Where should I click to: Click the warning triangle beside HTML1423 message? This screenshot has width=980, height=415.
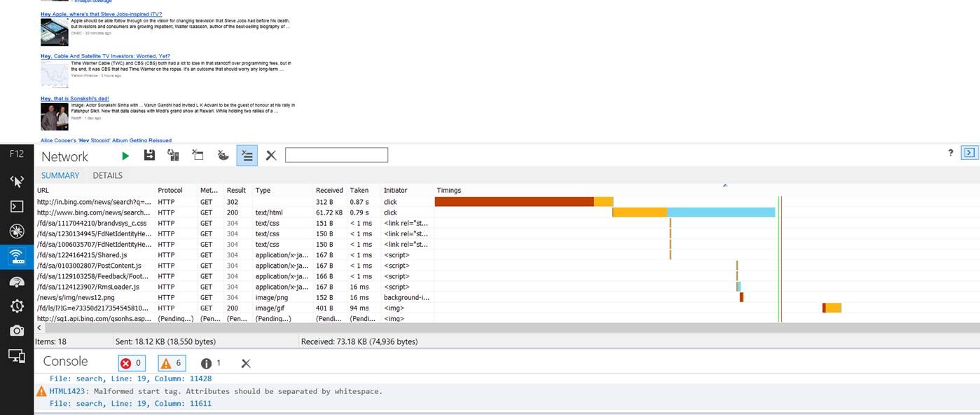[x=41, y=391]
